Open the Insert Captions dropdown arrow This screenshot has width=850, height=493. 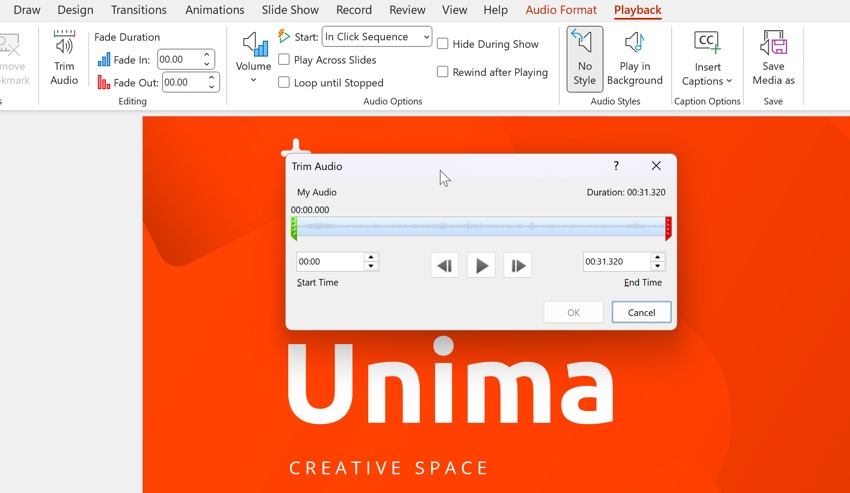tap(729, 81)
